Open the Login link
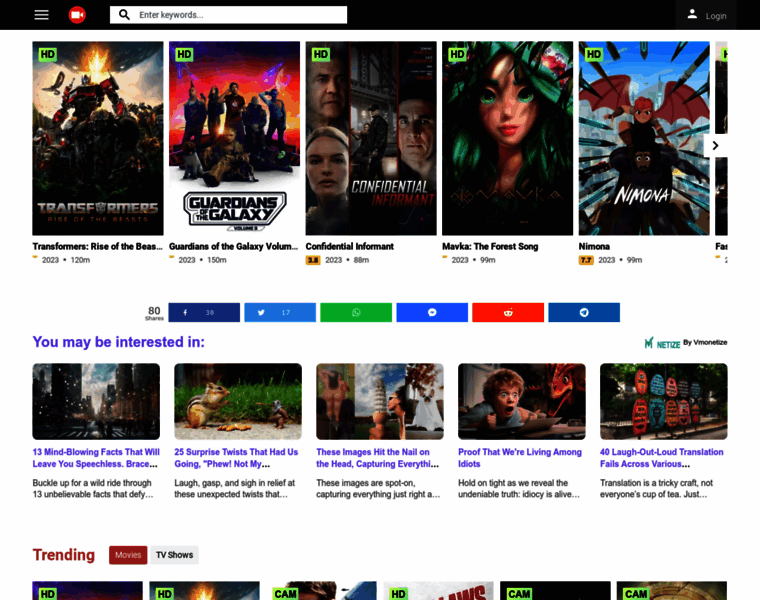The image size is (760, 600). (x=715, y=16)
